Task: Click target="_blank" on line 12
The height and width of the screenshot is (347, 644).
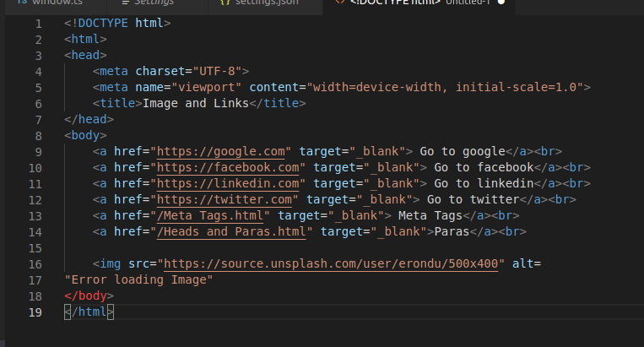Action: [360, 199]
